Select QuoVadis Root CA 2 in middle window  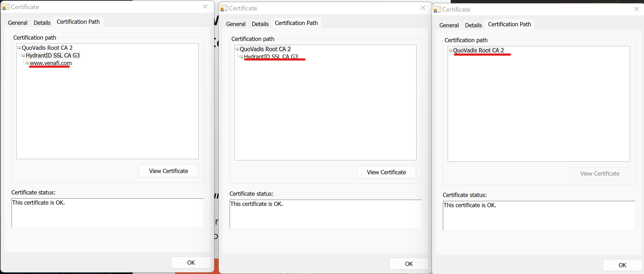[x=265, y=49]
